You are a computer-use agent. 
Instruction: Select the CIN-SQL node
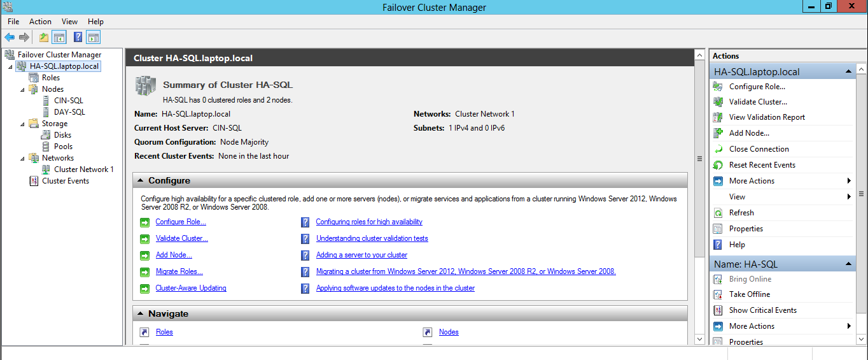[x=69, y=101]
